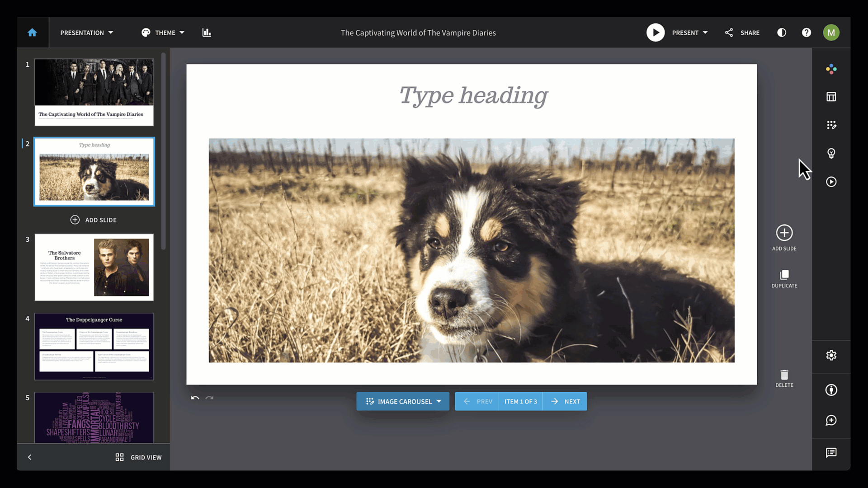This screenshot has width=868, height=488.
Task: Undo the last action
Action: pos(195,398)
